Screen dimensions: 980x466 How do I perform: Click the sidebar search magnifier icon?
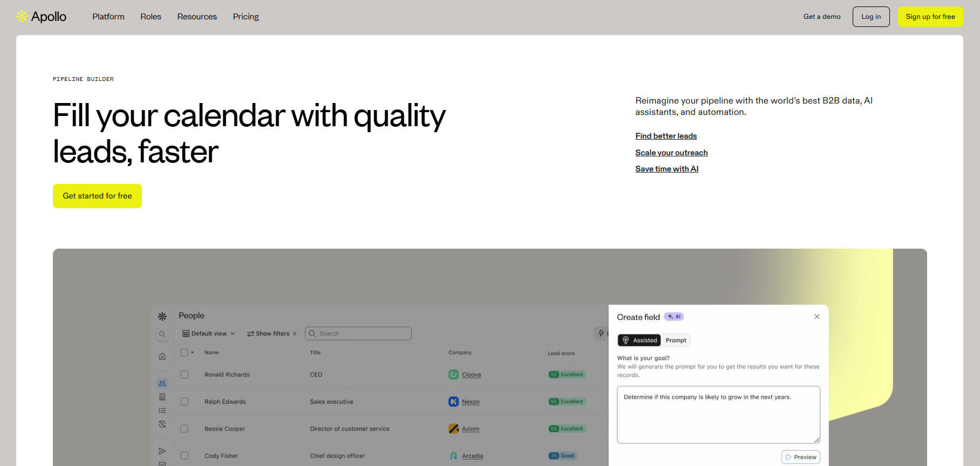click(x=162, y=334)
